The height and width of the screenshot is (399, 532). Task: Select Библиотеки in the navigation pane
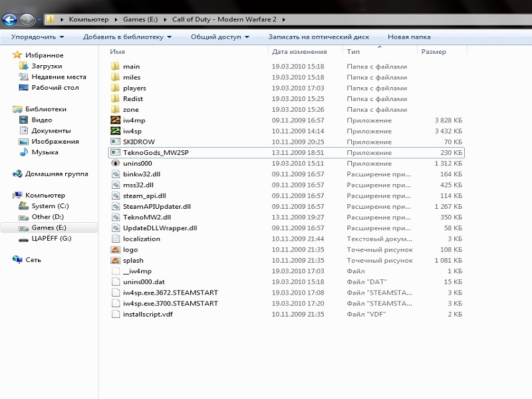[x=46, y=109]
